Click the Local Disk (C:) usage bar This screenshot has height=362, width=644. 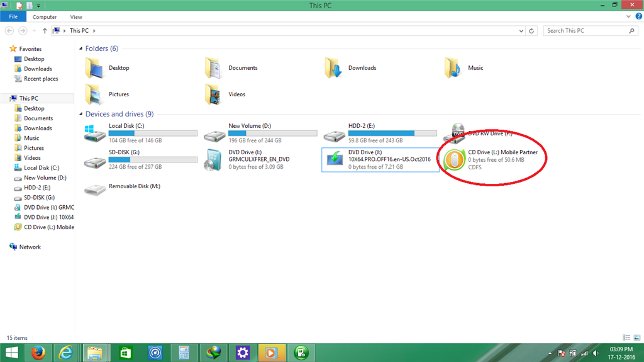(153, 133)
